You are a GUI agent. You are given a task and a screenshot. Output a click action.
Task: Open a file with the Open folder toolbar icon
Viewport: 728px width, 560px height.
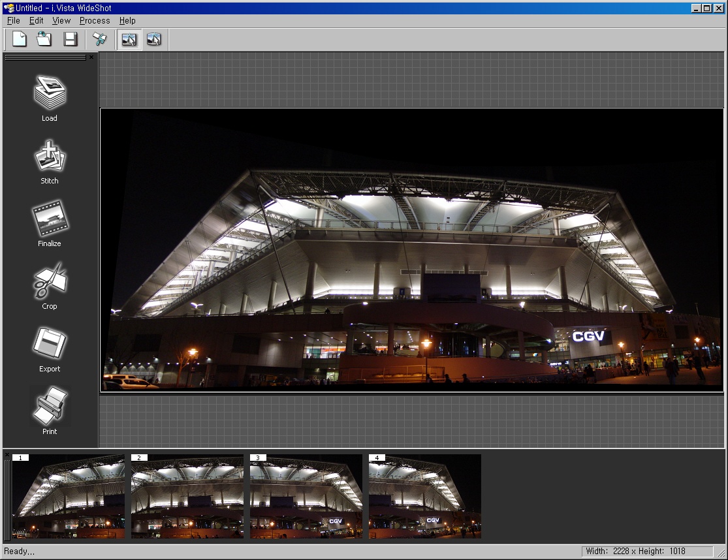click(x=44, y=39)
